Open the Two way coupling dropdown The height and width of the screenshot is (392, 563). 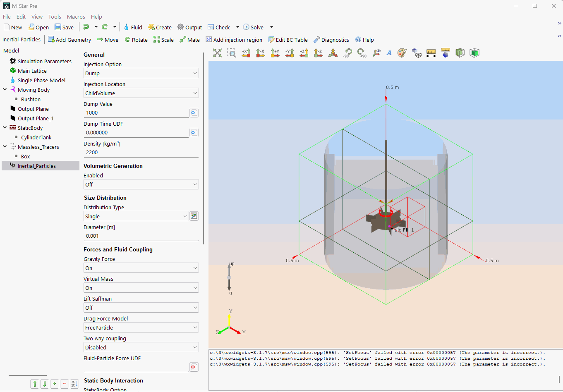(x=141, y=347)
